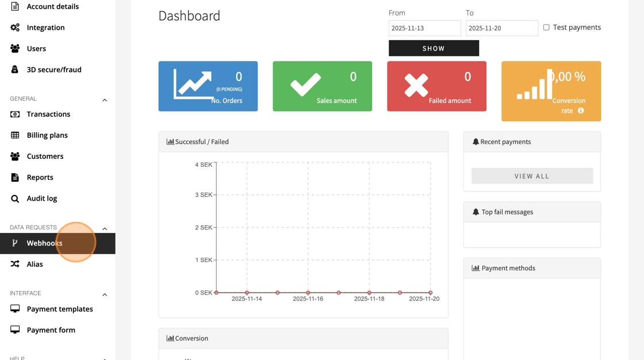Image resolution: width=644 pixels, height=360 pixels.
Task: Click the To date field
Action: [502, 28]
